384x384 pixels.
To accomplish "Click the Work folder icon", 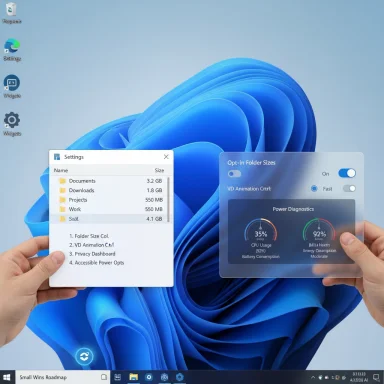I will coord(62,209).
